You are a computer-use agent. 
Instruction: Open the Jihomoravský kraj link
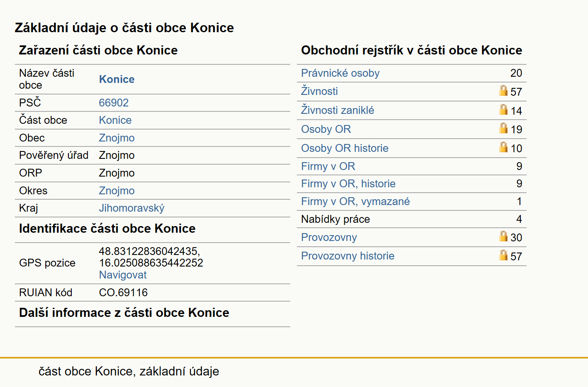click(132, 208)
